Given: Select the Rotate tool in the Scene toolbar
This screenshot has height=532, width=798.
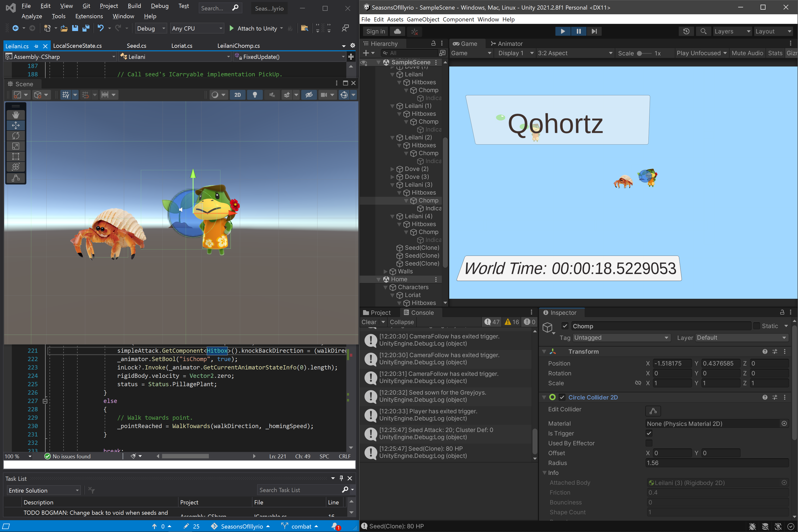Looking at the screenshot, I should (16, 135).
